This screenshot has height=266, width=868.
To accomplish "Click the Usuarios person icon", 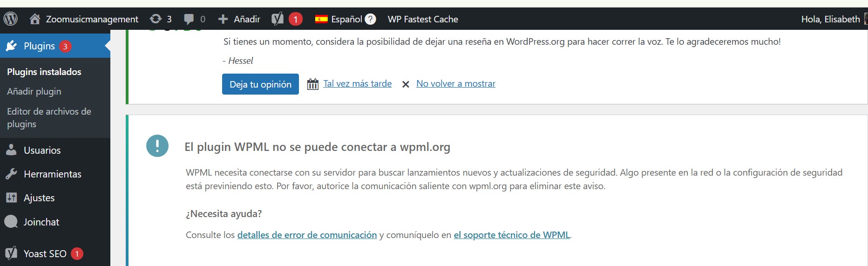I will [x=11, y=150].
